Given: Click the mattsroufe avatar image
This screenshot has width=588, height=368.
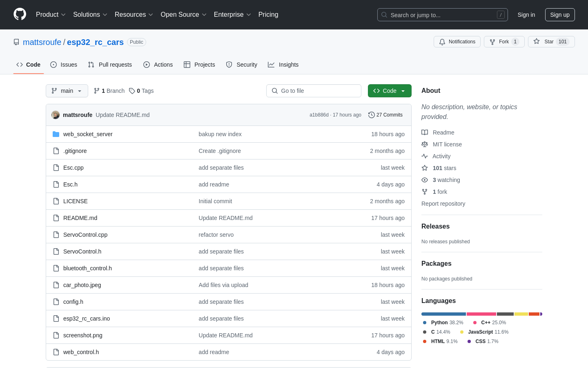Looking at the screenshot, I should tap(56, 115).
